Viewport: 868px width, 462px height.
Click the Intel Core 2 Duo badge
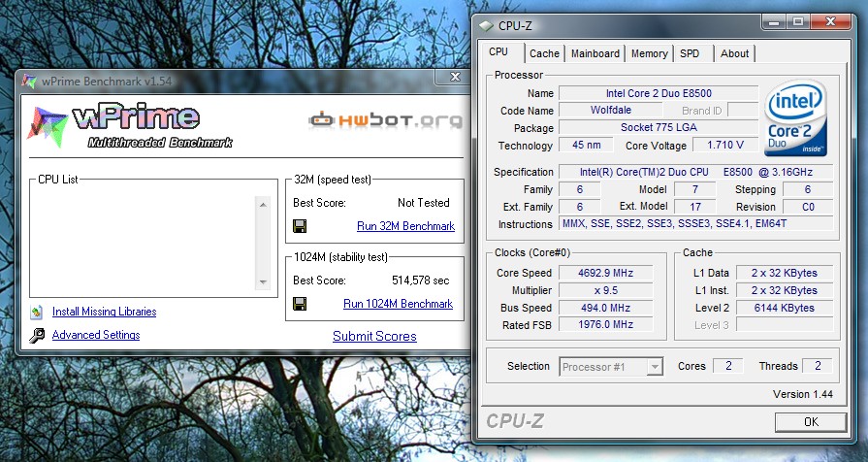pyautogui.click(x=795, y=118)
